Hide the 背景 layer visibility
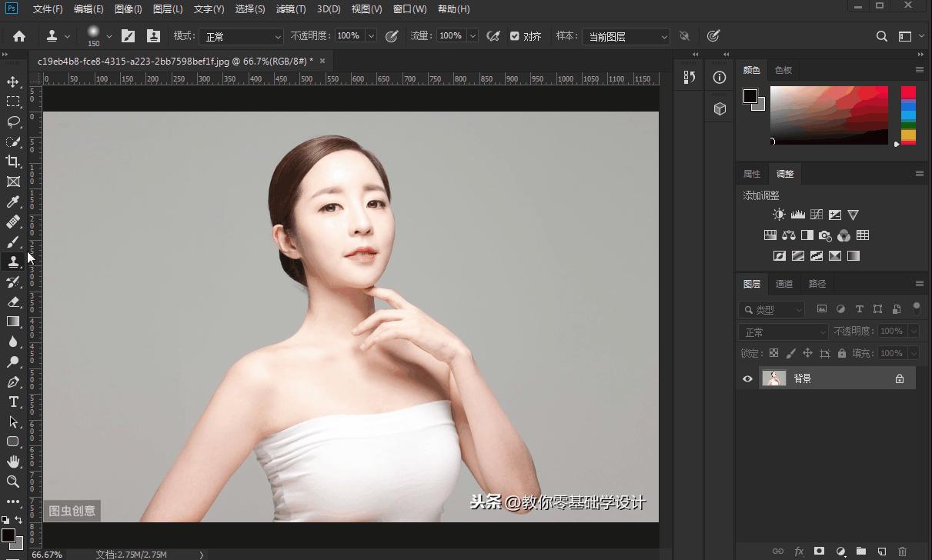Image resolution: width=932 pixels, height=560 pixels. [x=747, y=378]
